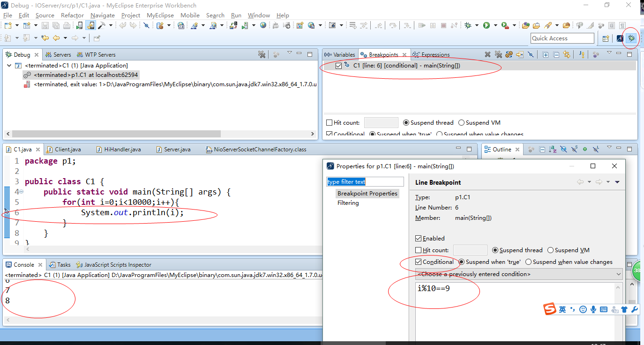644x345 pixels.
Task: Click Sogou input method icon
Action: pyautogui.click(x=549, y=309)
